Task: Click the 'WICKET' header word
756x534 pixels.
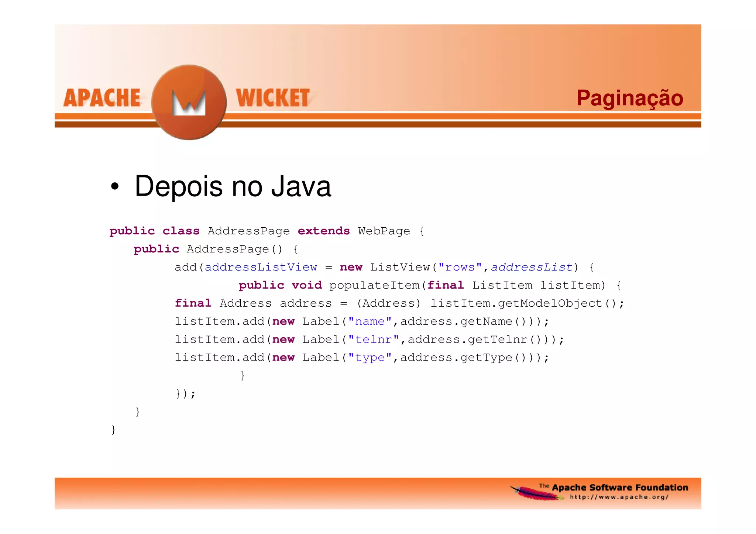Action: (273, 98)
